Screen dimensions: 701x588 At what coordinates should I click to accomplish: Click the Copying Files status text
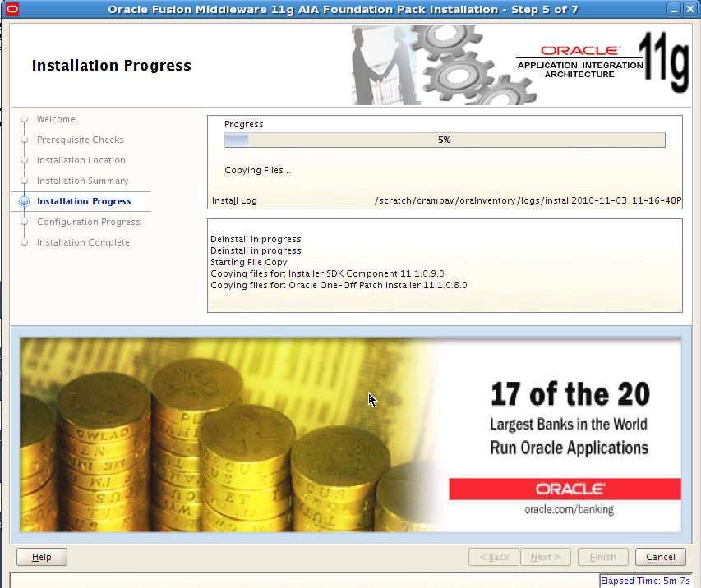(257, 170)
